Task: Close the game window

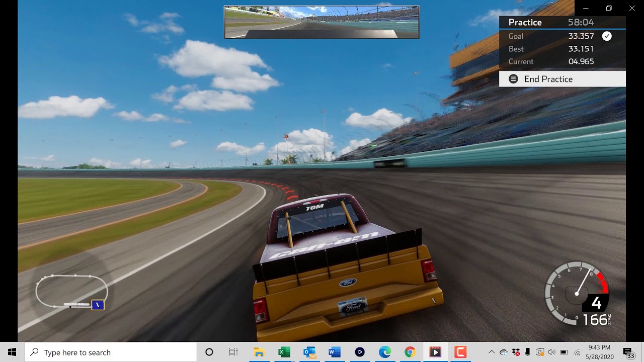Action: click(632, 8)
